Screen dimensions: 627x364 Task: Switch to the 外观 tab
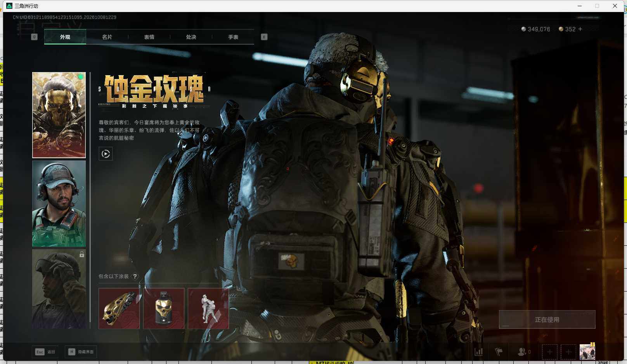tap(65, 37)
